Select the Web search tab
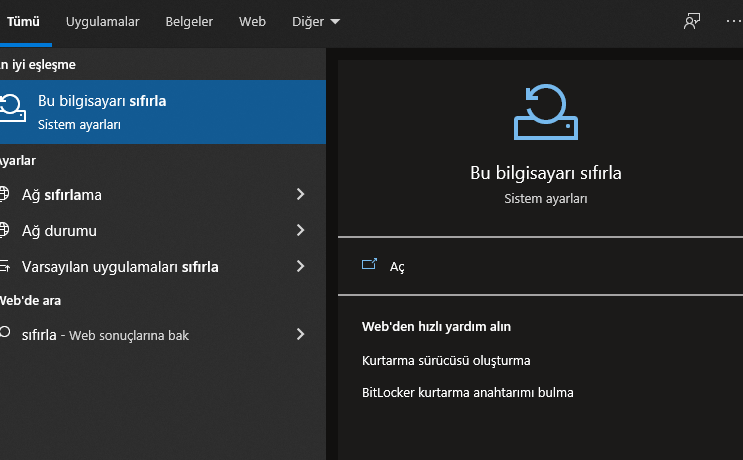 tap(252, 22)
